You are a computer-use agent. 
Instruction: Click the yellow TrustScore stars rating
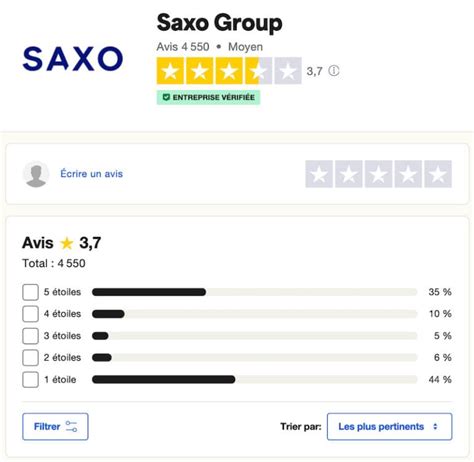click(229, 71)
